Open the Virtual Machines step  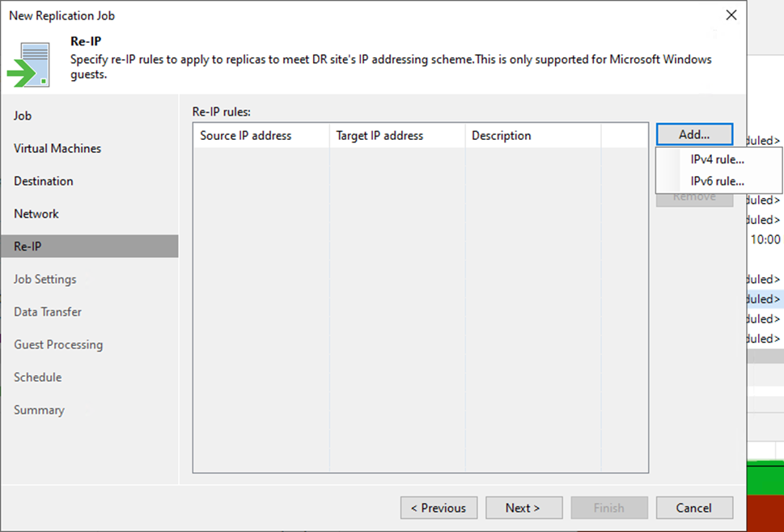point(57,149)
